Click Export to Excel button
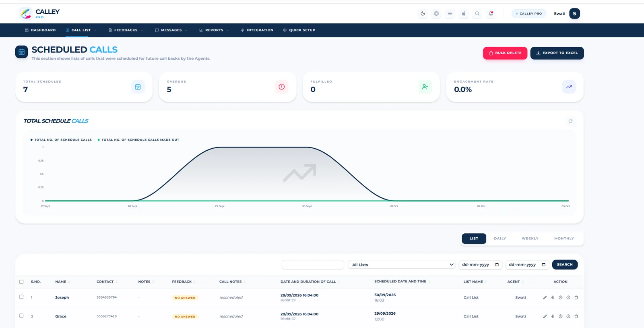The image size is (644, 328). click(x=557, y=53)
